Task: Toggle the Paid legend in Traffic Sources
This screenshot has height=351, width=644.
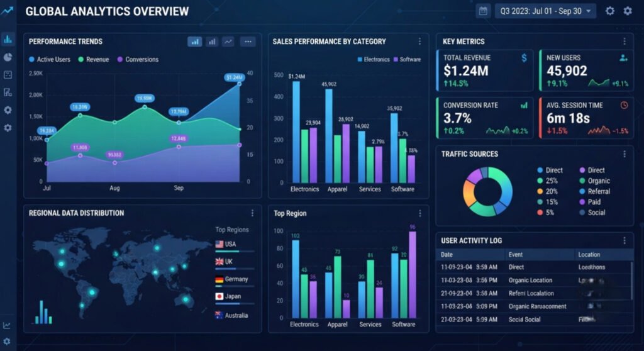Action: 590,202
